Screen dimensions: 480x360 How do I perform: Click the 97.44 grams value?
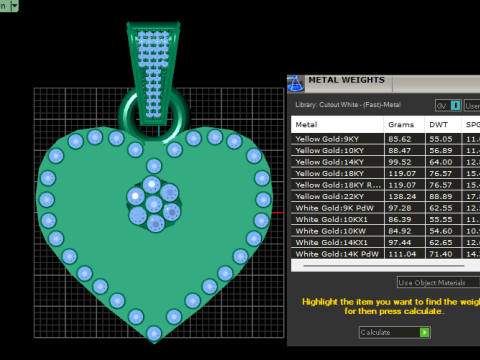coord(400,243)
